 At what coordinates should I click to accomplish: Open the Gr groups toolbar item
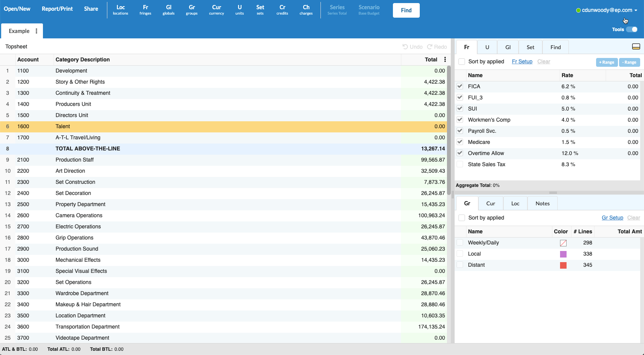point(192,10)
